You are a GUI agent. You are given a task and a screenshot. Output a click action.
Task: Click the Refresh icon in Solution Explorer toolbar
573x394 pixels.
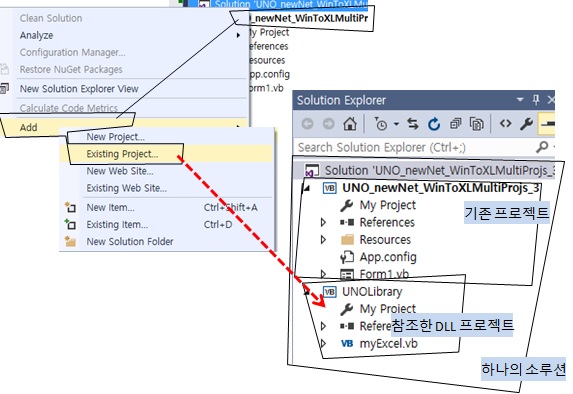(434, 124)
